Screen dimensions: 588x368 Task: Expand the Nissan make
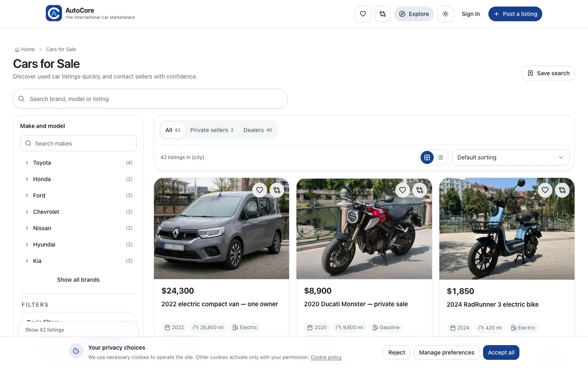pos(78,228)
